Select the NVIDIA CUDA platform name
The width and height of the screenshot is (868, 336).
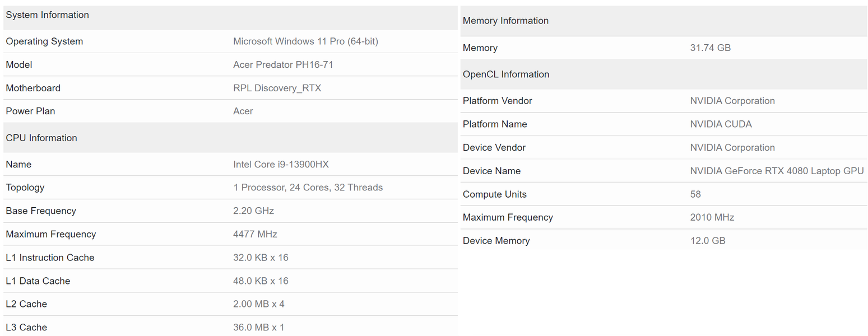(x=721, y=124)
